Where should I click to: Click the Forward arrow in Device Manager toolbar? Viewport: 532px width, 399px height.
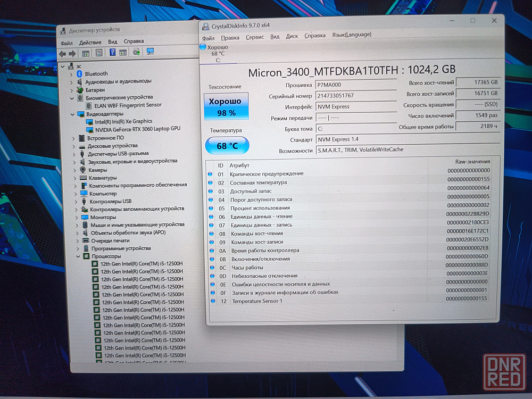click(x=72, y=54)
